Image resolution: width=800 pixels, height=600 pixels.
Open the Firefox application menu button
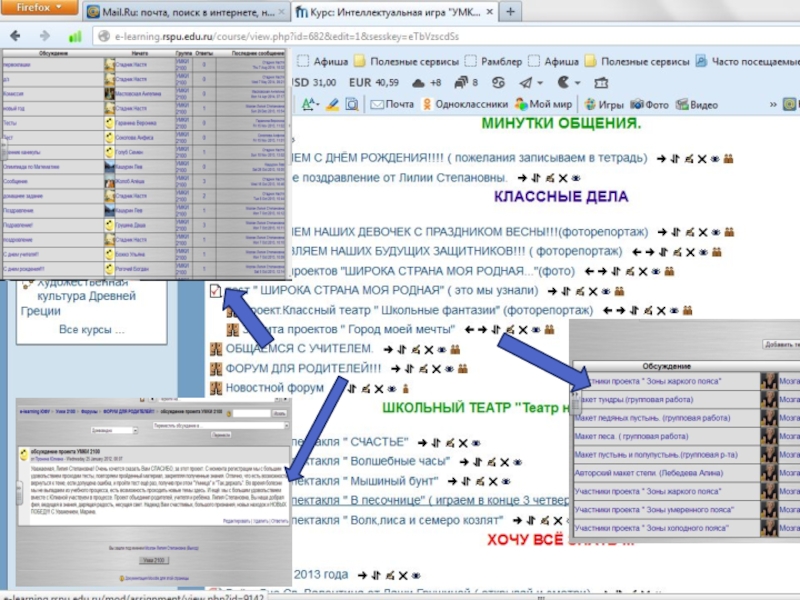point(38,7)
